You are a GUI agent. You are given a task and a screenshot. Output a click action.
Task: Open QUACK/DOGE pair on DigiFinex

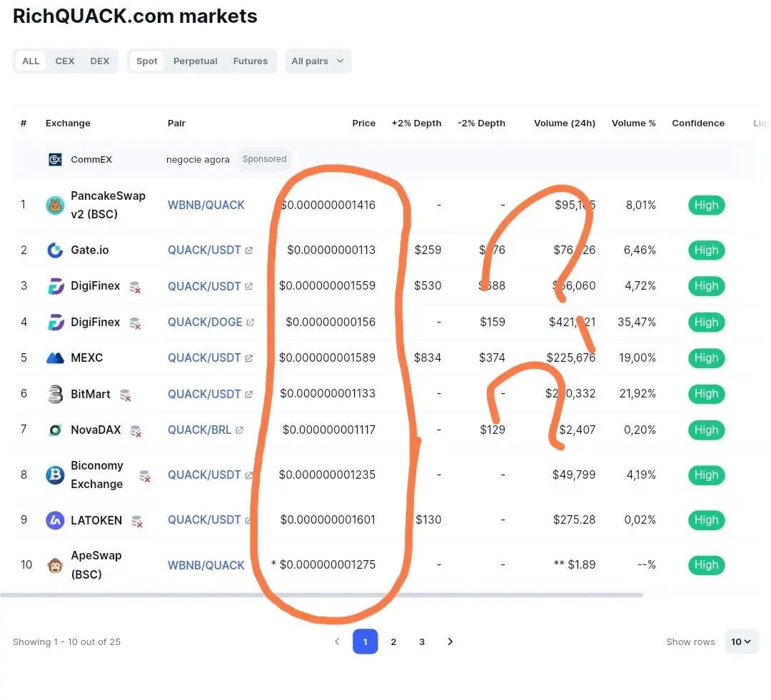point(205,322)
